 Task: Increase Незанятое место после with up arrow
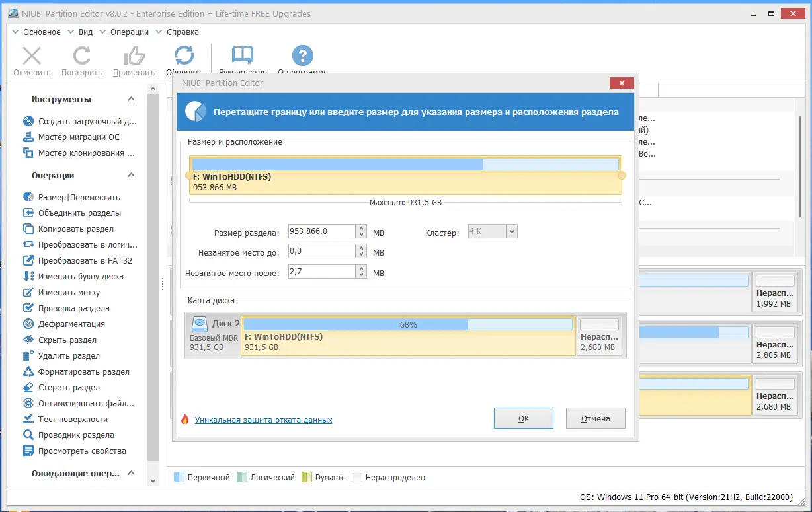coord(361,268)
